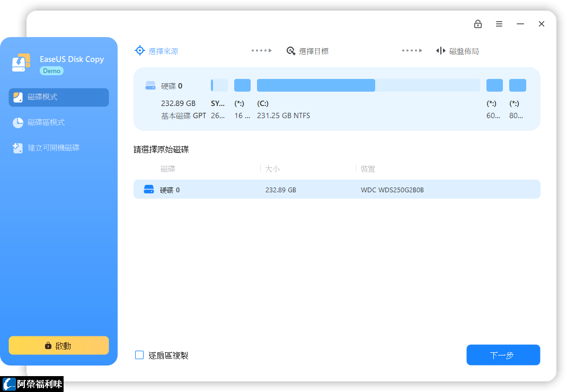
Task: Click the yellow 啟動 activate button
Action: (x=59, y=345)
